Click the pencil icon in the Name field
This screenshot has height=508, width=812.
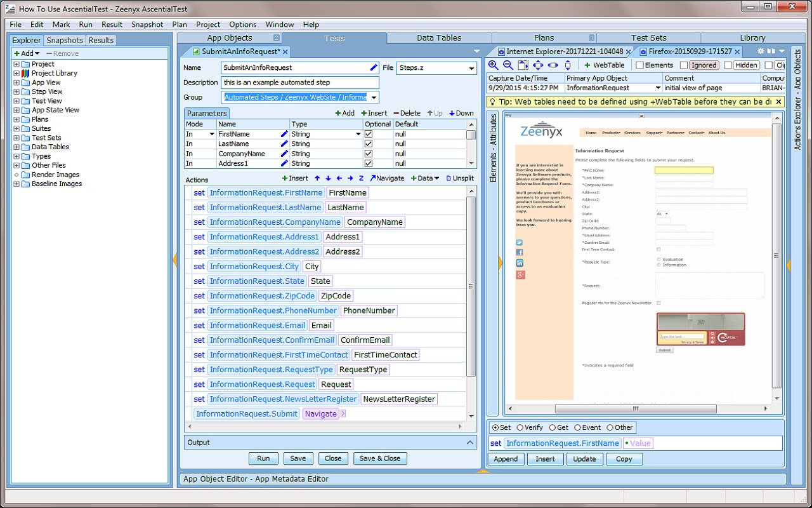point(374,67)
